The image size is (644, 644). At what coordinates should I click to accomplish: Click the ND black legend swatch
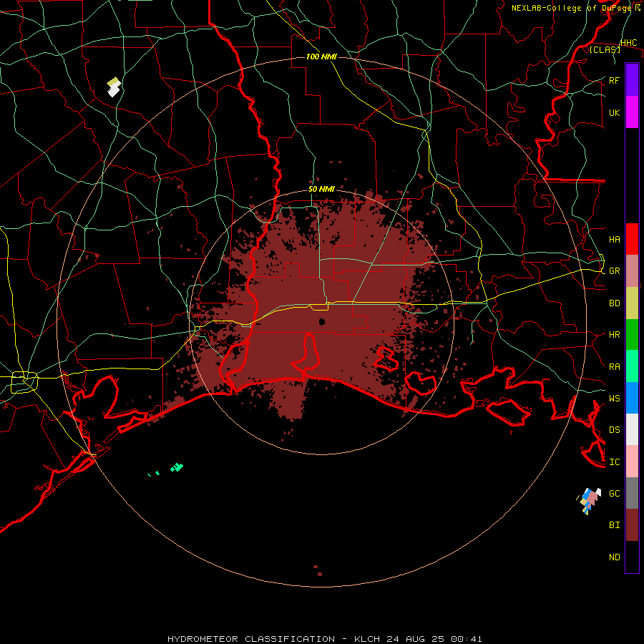point(632,557)
